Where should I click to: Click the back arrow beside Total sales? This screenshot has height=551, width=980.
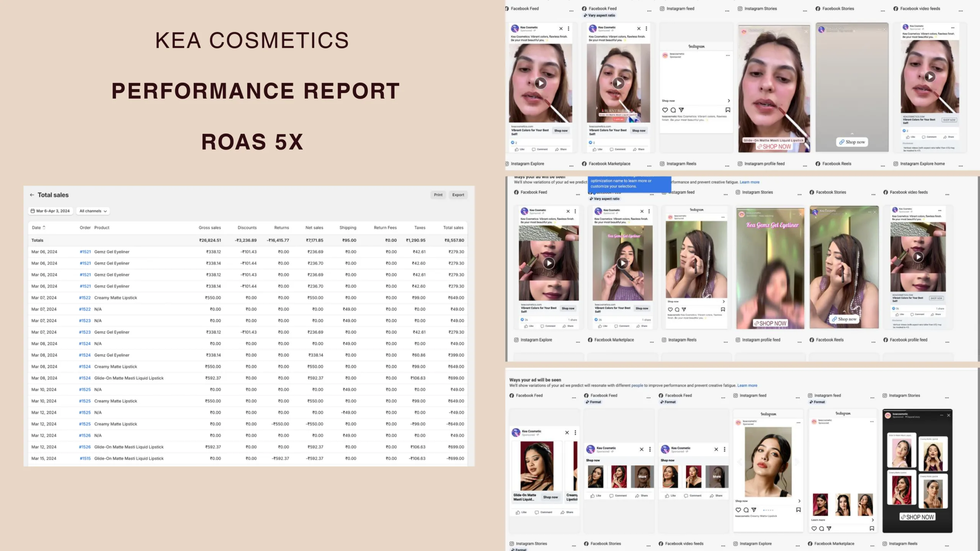pos(32,195)
